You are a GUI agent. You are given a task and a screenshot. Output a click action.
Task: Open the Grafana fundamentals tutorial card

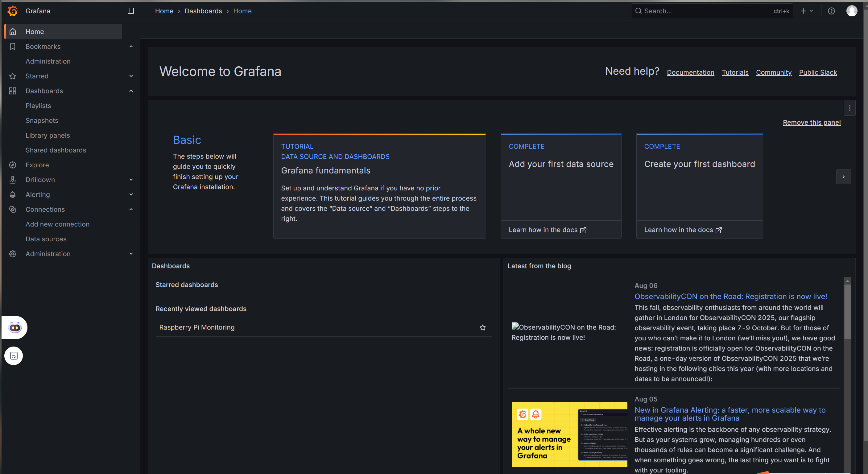point(379,186)
